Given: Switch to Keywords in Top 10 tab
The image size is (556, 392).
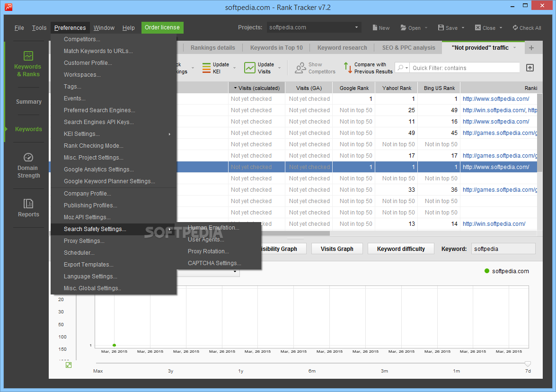Looking at the screenshot, I should coord(276,47).
